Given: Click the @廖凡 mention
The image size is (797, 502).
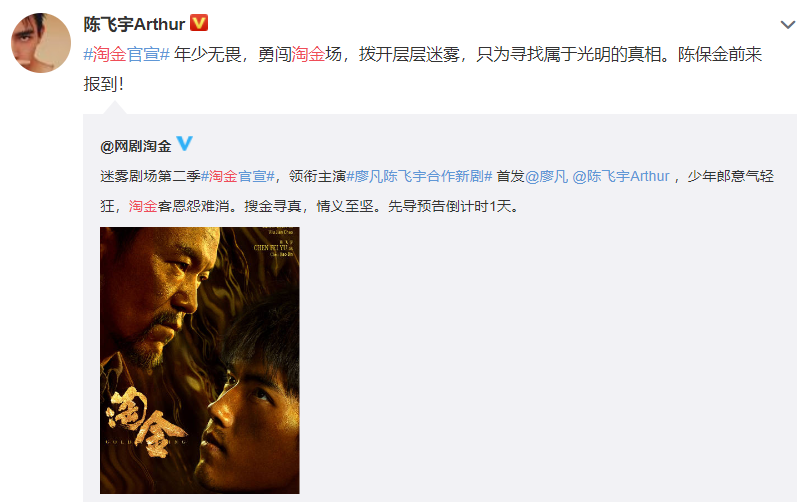Looking at the screenshot, I should coord(546,176).
